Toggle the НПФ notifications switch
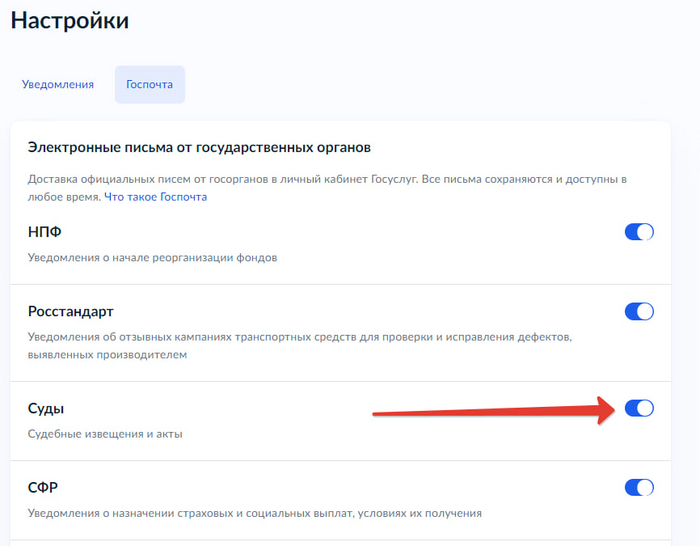700x546 pixels. click(x=639, y=232)
